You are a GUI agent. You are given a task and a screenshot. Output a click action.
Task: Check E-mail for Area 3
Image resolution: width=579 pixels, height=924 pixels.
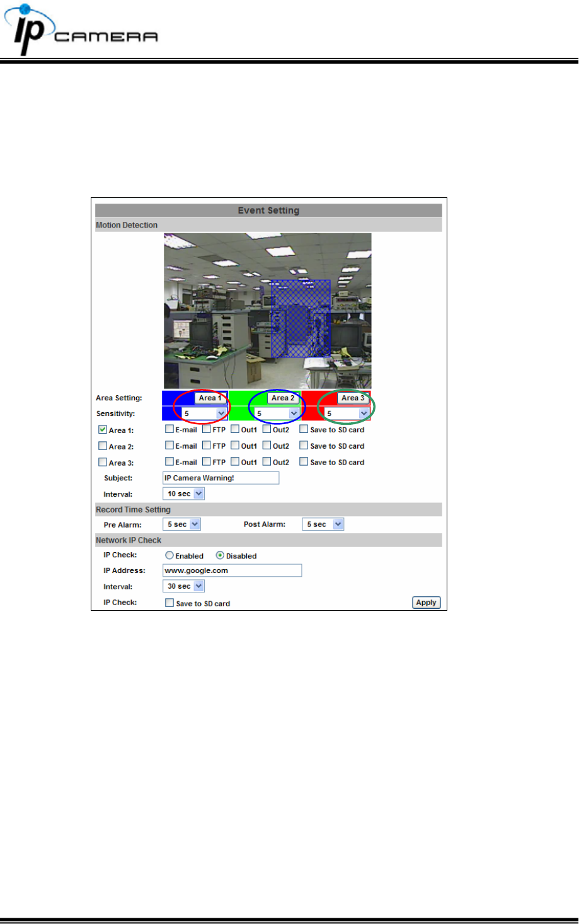coord(169,462)
